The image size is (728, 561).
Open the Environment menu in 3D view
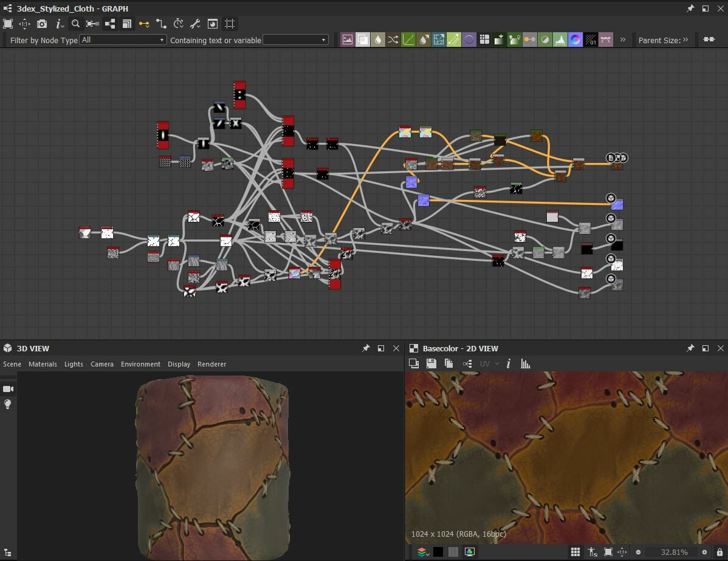coord(140,364)
